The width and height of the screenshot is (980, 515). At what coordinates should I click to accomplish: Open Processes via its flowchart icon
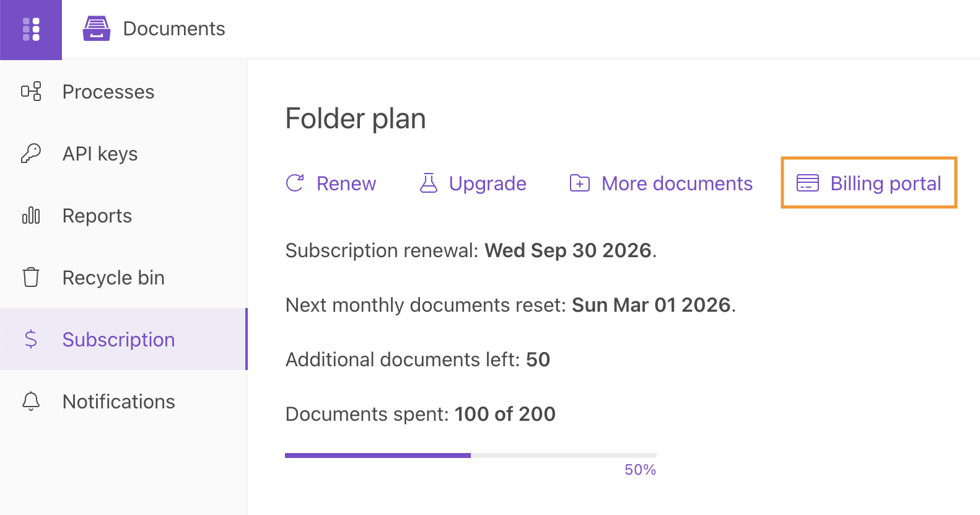pyautogui.click(x=31, y=92)
